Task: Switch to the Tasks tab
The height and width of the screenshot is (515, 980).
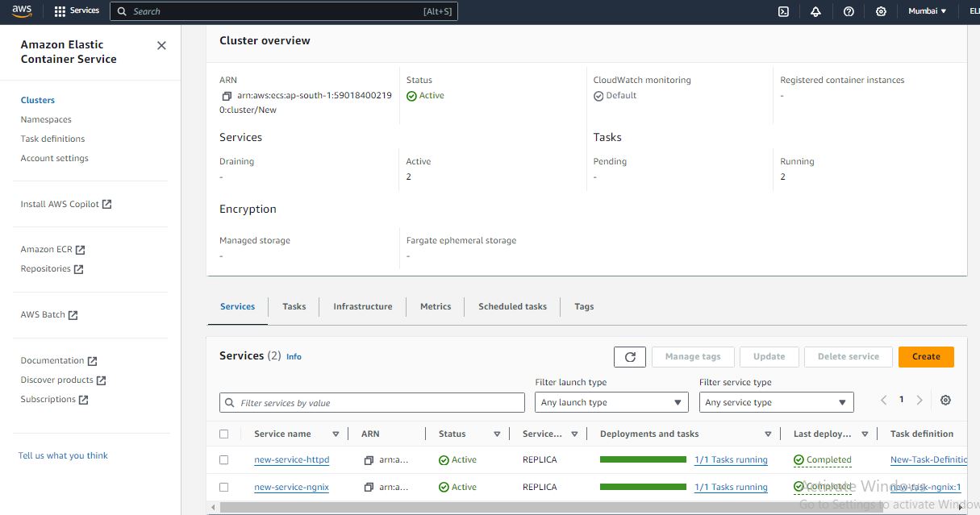Action: click(294, 306)
